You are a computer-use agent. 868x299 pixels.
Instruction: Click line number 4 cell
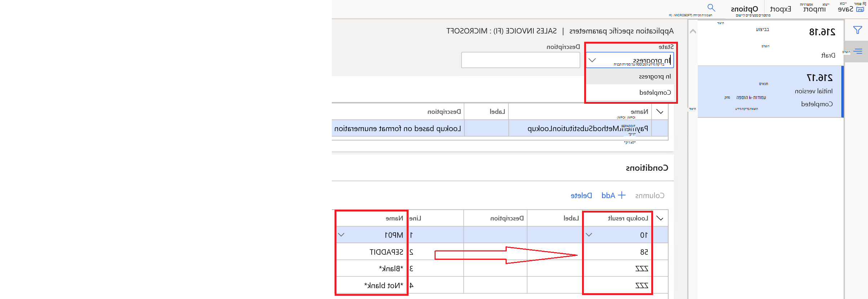[x=436, y=285]
